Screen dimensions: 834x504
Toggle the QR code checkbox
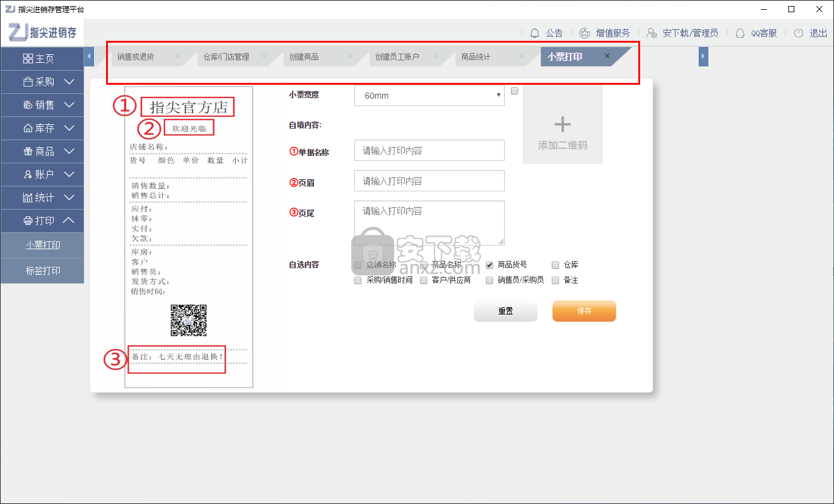coord(515,91)
